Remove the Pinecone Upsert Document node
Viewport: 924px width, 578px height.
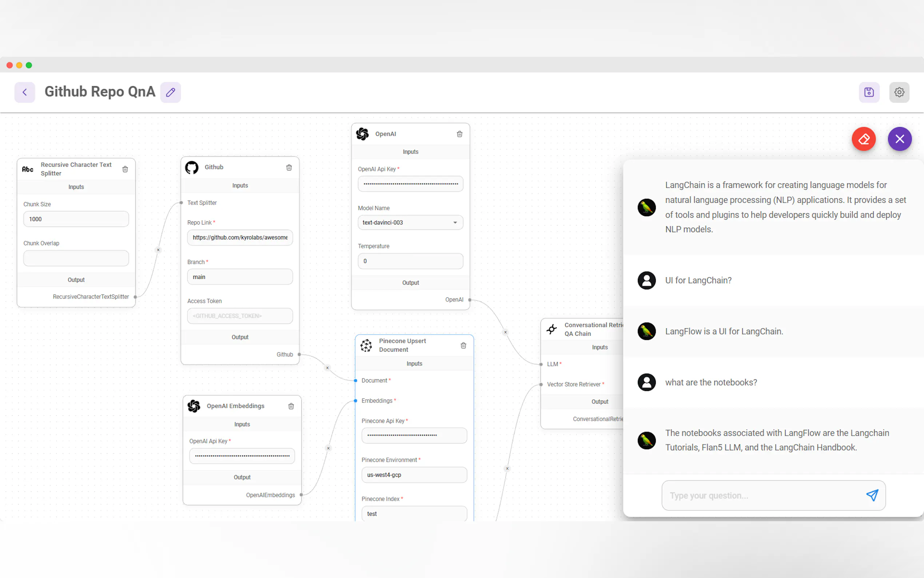(463, 345)
